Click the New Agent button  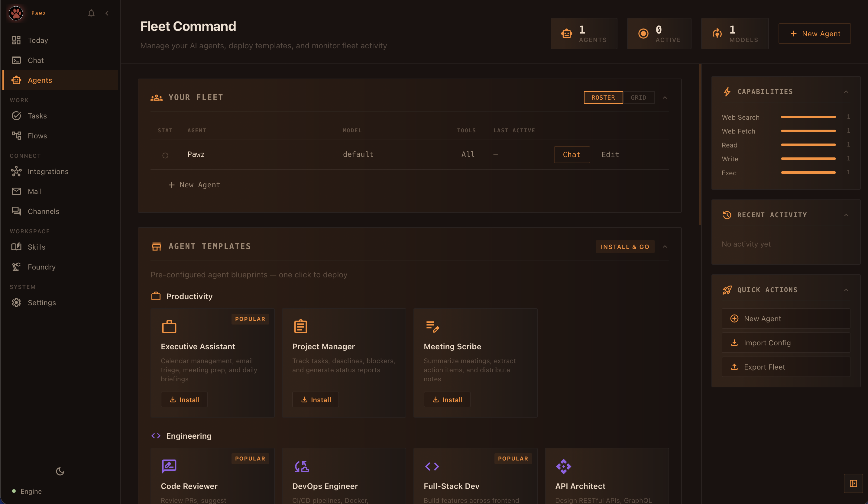(815, 34)
